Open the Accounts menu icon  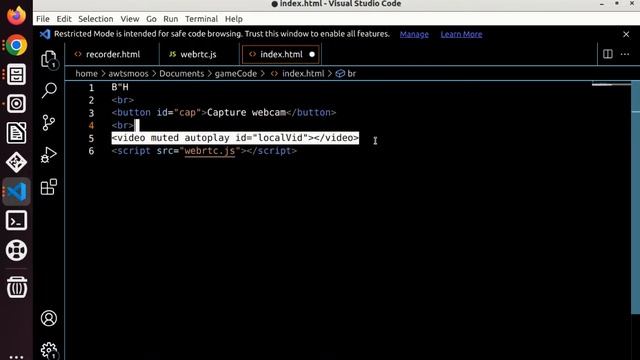(49, 318)
